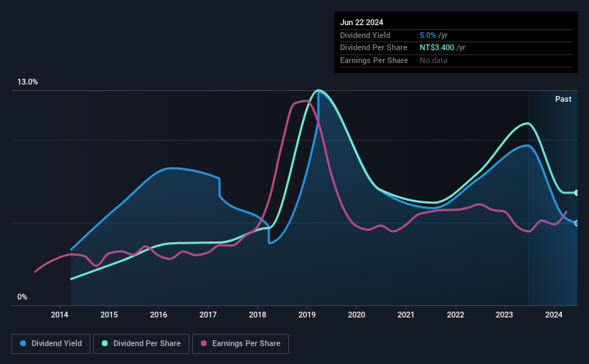Toggle the Earnings Per Share legend button

tap(240, 344)
